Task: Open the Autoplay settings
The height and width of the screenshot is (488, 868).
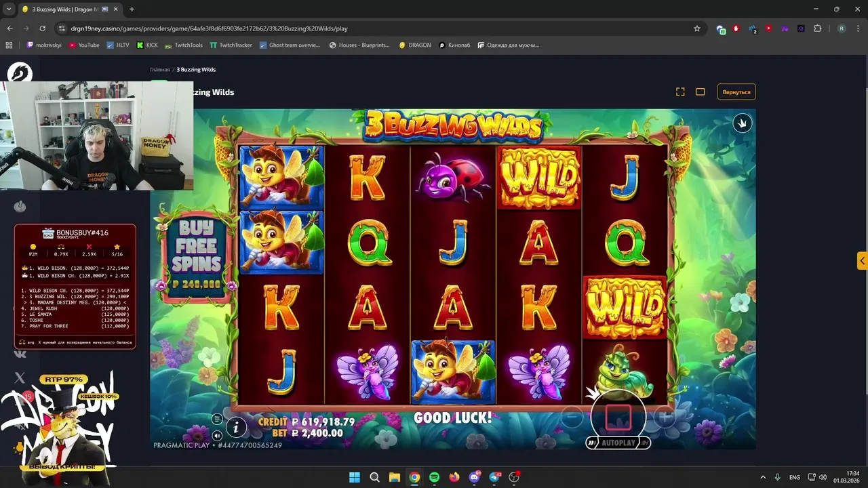Action: (x=618, y=443)
